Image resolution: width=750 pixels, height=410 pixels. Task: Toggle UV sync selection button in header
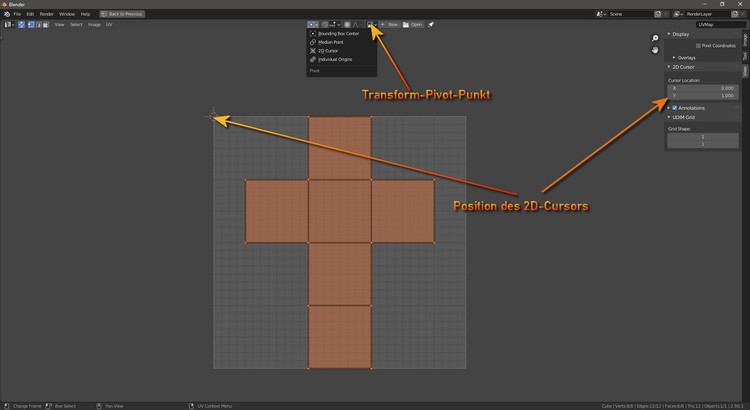coord(22,24)
